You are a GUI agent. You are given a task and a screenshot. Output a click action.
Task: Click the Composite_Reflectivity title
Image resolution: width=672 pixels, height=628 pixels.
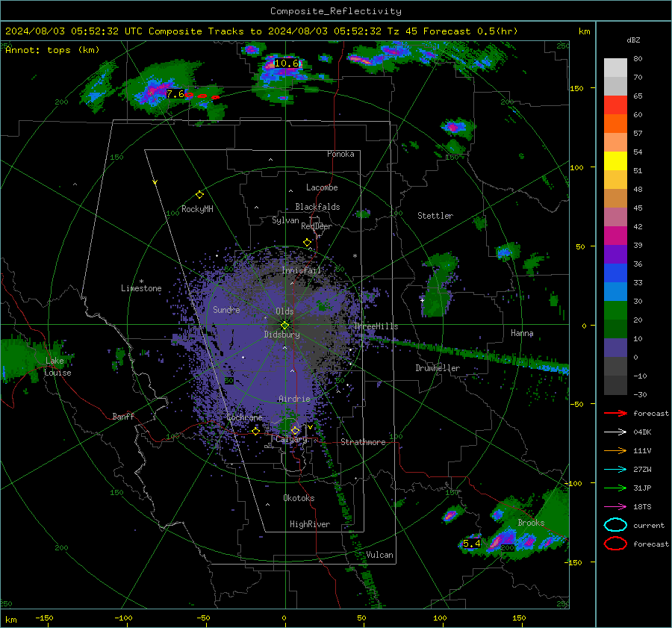coord(336,10)
